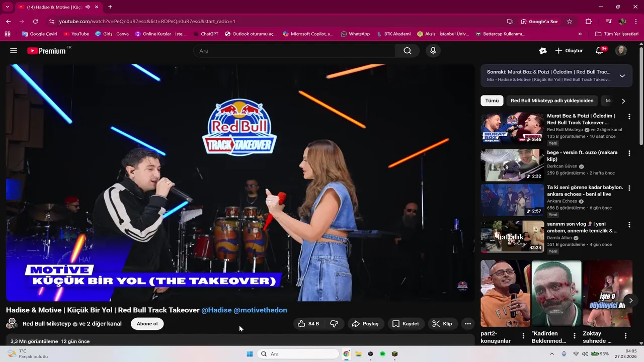This screenshot has width=644, height=362.
Task: Open the tab search dropdown arrow
Action: 8,7
